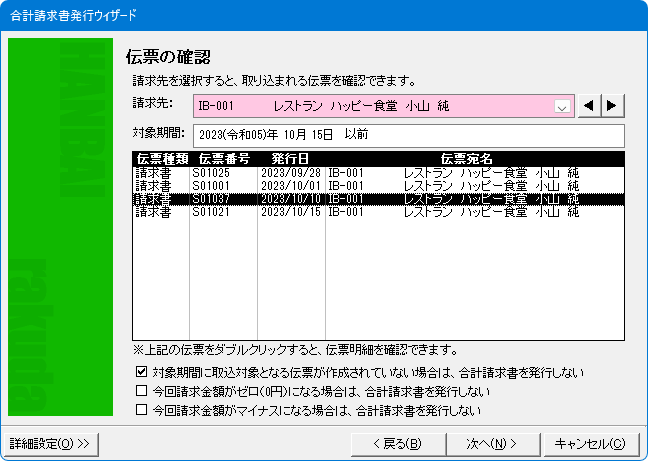Screen dimensions: 648x461
Task: Select invoice row S01001
Action: 378,186
